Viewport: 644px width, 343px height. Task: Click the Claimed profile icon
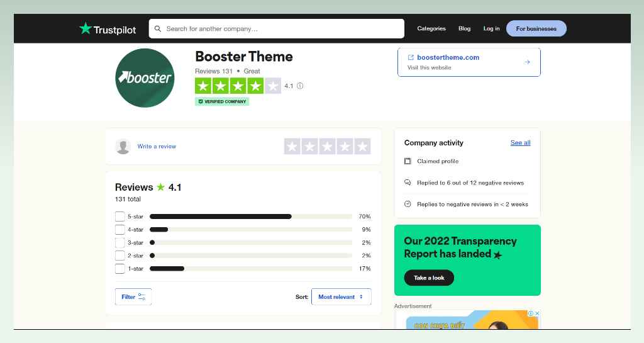pyautogui.click(x=408, y=161)
